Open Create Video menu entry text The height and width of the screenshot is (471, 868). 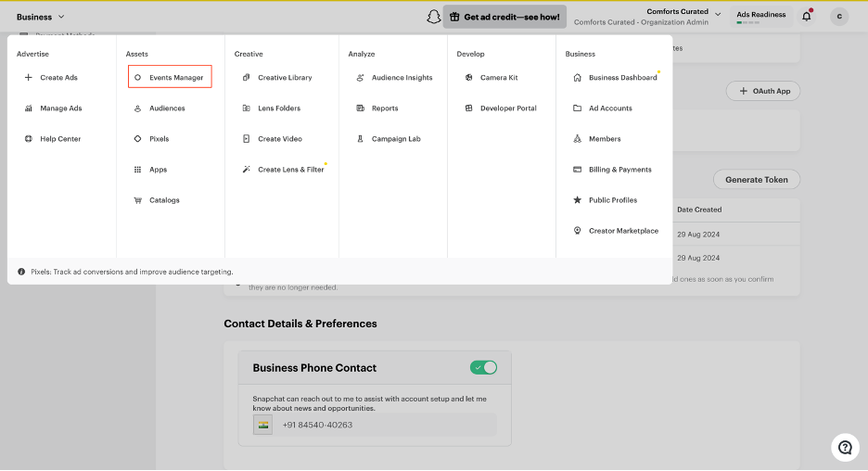279,139
